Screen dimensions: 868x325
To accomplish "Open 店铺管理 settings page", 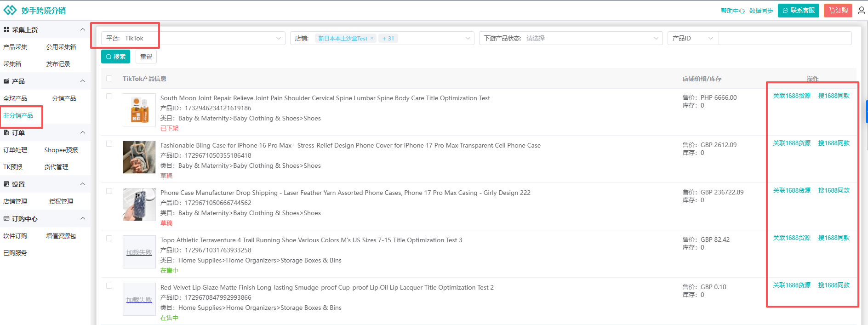I will click(15, 201).
